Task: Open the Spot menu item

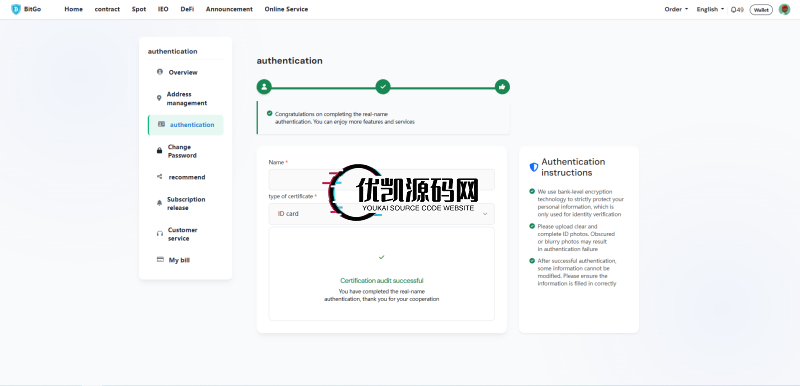Action: click(139, 9)
